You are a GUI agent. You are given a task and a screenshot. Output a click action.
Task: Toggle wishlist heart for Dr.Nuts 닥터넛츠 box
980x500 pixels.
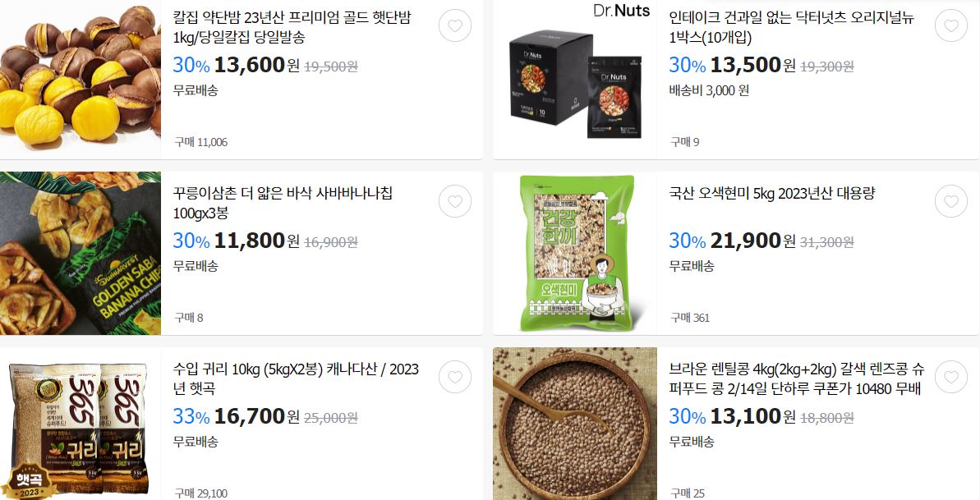[x=951, y=25]
